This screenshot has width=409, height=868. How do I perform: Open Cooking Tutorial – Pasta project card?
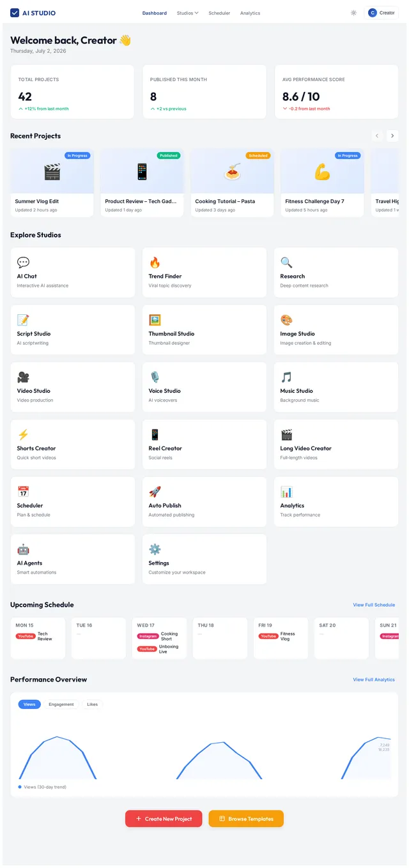click(x=232, y=183)
